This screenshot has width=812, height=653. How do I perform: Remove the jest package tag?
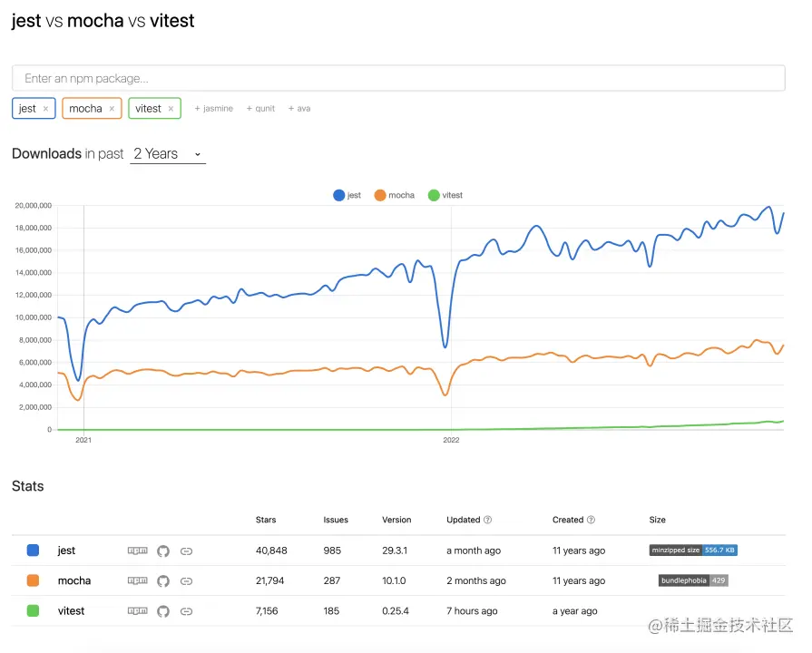point(45,109)
